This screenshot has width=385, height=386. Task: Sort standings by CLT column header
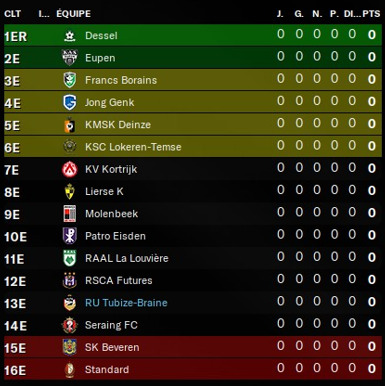tap(13, 14)
